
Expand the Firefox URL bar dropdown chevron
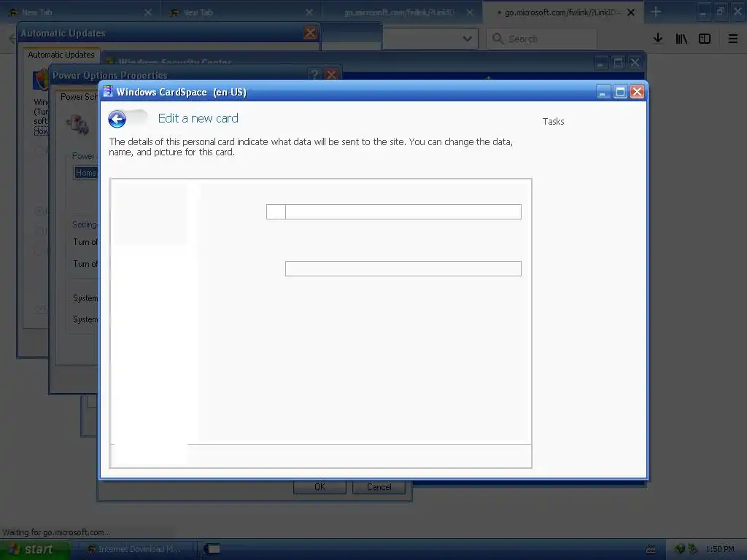[468, 39]
